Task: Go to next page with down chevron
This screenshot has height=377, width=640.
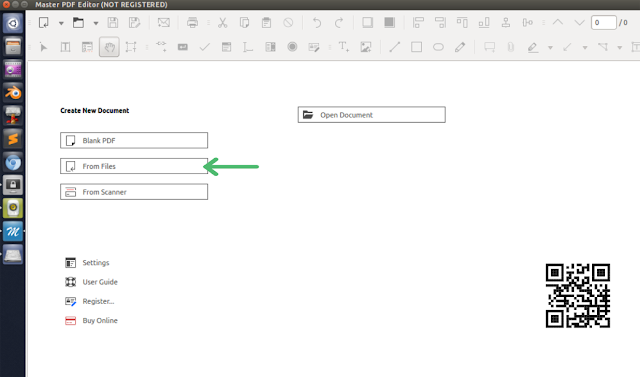Action: pos(580,22)
